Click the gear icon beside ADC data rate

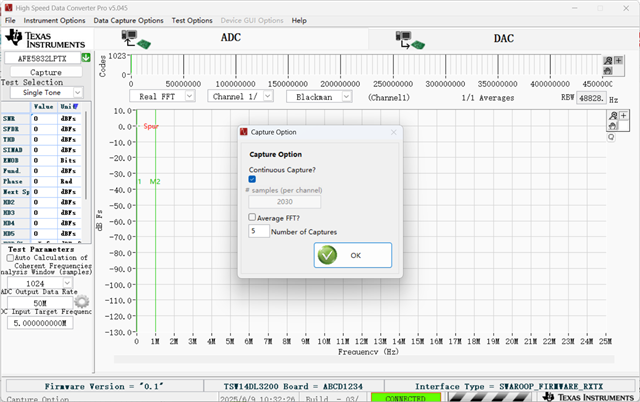click(82, 302)
